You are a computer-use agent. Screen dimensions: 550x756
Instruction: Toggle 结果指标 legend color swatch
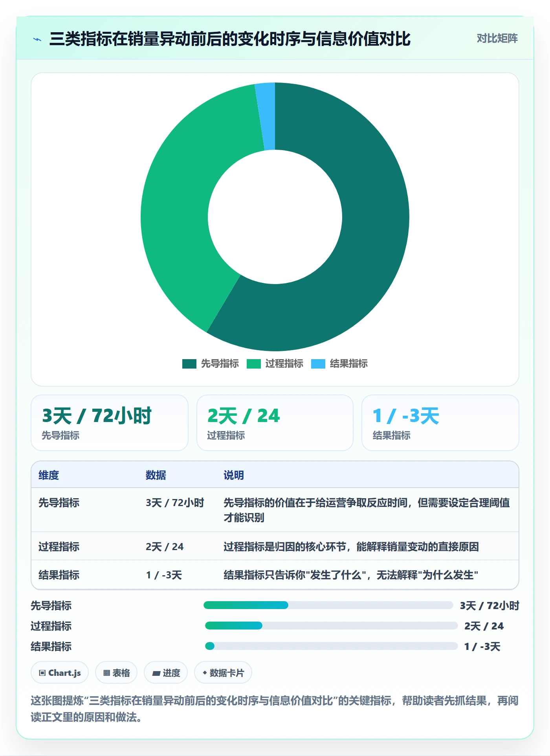(x=318, y=364)
